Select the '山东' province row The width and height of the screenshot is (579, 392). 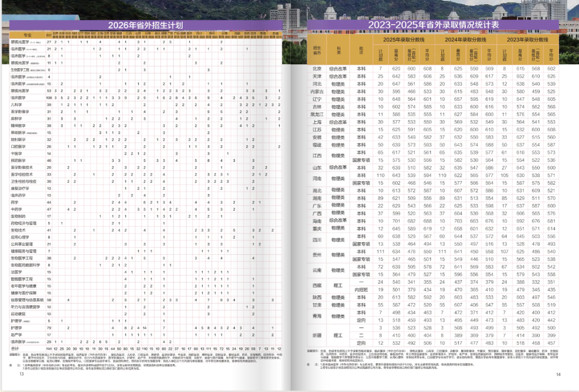pyautogui.click(x=317, y=168)
